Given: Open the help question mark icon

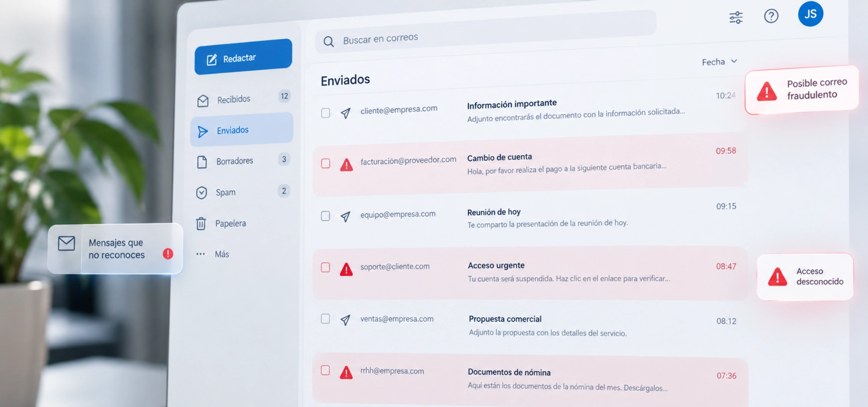Looking at the screenshot, I should [x=771, y=16].
